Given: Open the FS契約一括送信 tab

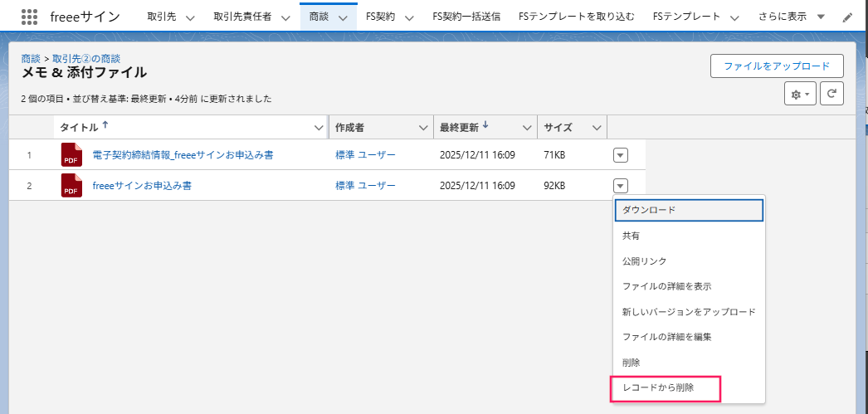Looking at the screenshot, I should (466, 17).
